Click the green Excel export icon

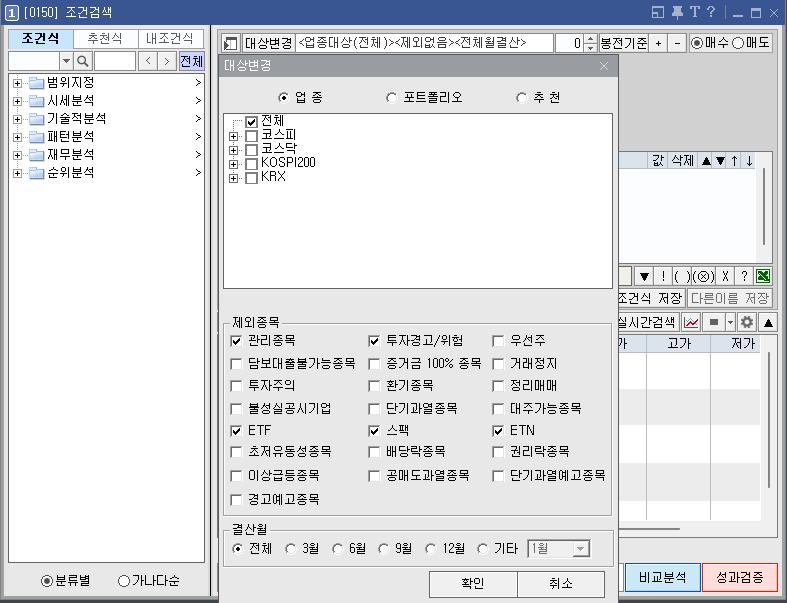point(763,276)
